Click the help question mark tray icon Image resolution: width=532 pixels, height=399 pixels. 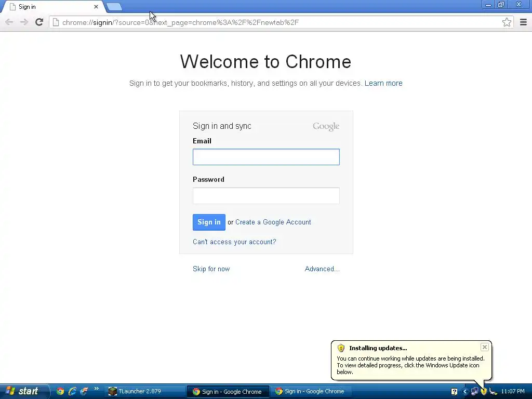click(x=454, y=392)
